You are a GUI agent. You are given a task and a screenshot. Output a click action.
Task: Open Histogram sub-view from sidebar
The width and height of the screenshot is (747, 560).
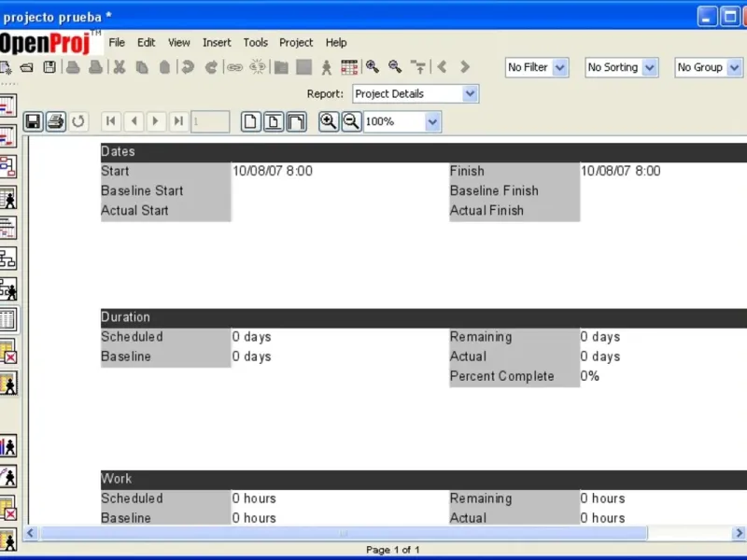pos(7,447)
